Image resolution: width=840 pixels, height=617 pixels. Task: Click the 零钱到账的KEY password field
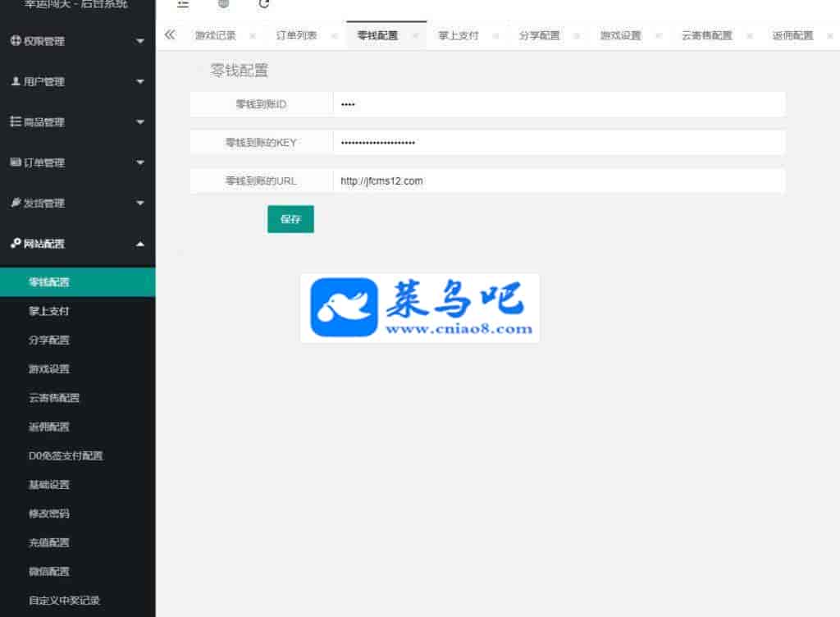pyautogui.click(x=559, y=142)
